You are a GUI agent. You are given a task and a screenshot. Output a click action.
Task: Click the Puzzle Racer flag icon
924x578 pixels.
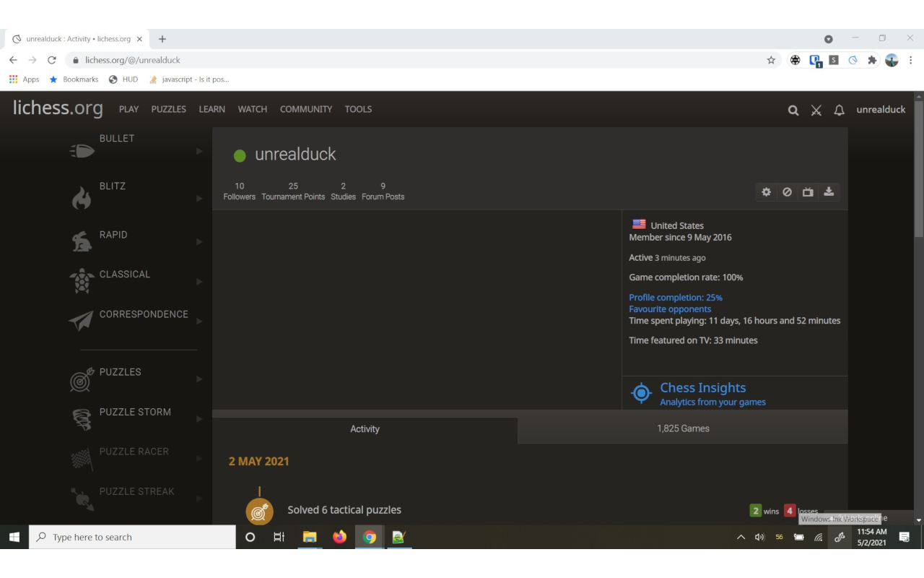[82, 460]
